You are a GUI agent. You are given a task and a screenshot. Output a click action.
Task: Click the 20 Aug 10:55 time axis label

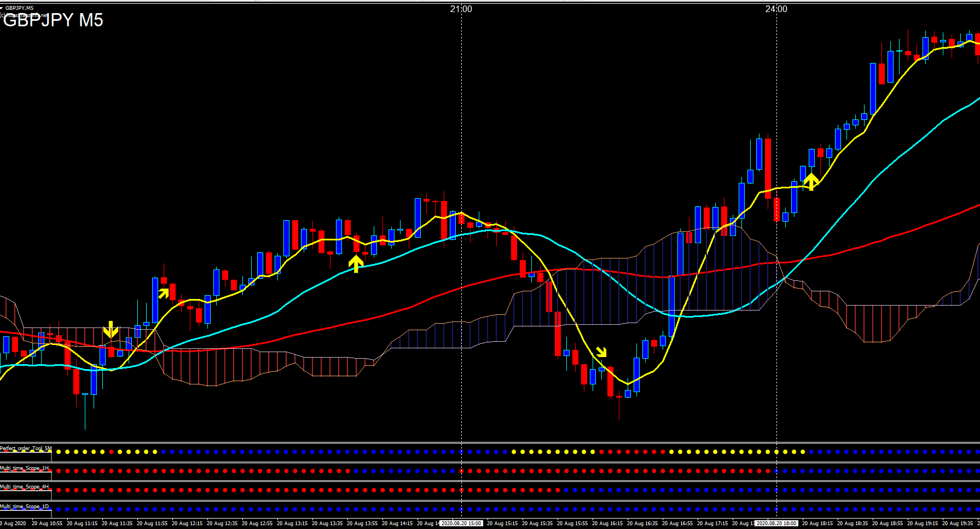point(47,524)
